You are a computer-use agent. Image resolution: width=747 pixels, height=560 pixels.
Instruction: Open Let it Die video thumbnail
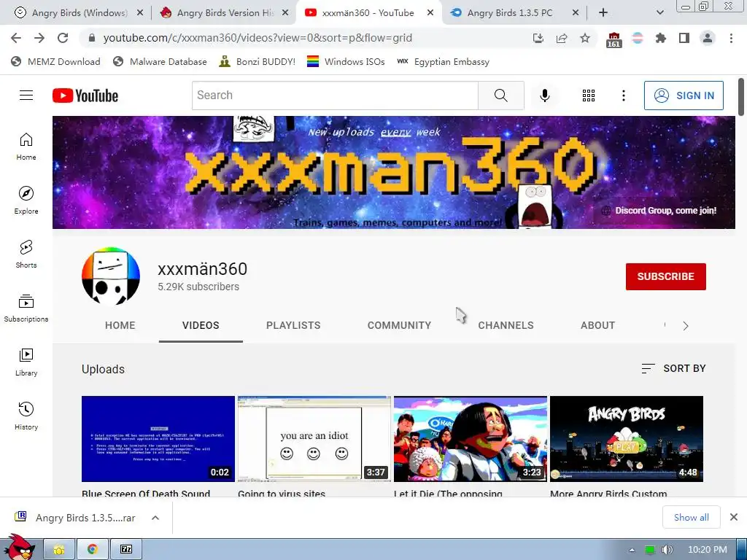point(471,438)
